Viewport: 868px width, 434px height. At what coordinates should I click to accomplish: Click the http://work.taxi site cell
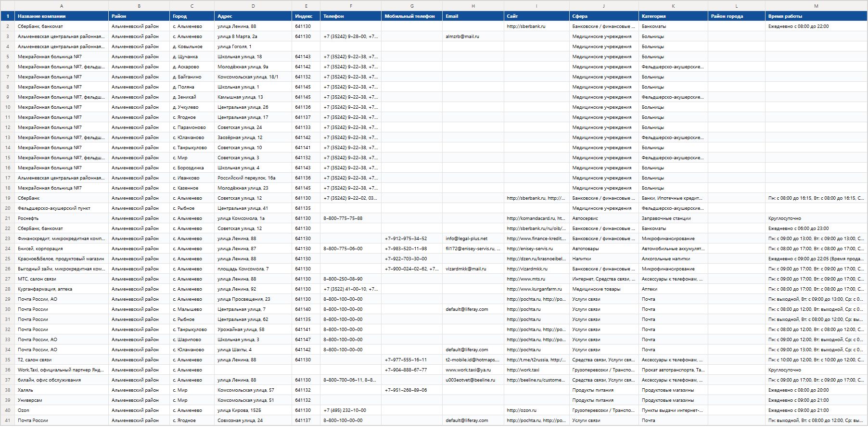pos(536,370)
